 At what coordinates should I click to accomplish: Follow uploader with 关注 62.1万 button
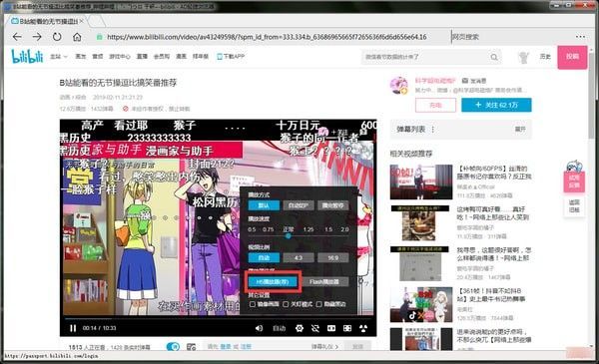pyautogui.click(x=496, y=105)
